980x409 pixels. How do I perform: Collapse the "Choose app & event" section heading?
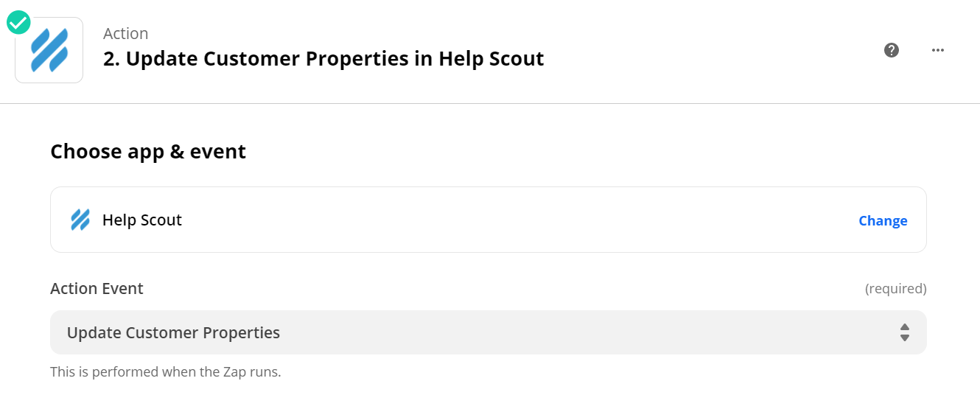click(x=148, y=152)
